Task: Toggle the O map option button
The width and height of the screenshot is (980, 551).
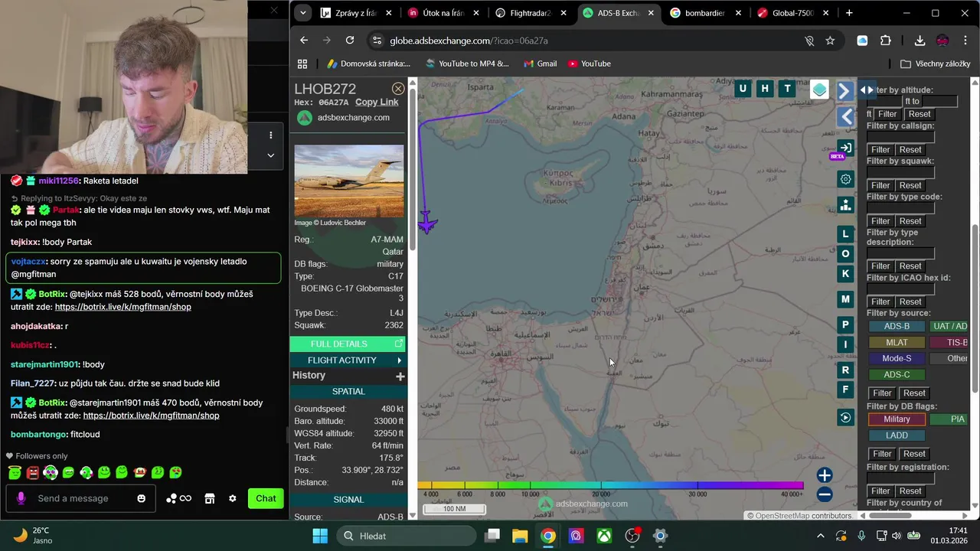Action: [845, 253]
